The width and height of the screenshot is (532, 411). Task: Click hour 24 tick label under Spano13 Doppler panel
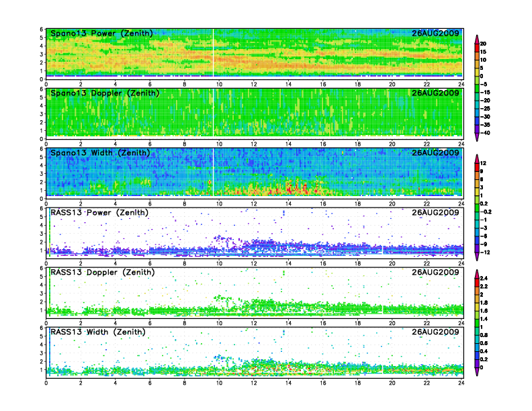click(x=461, y=144)
